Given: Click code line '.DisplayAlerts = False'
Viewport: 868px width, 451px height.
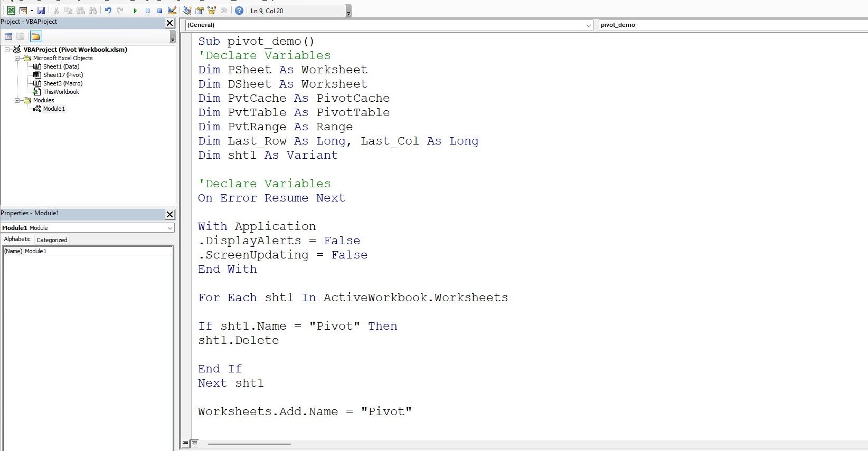Looking at the screenshot, I should click(x=279, y=241).
